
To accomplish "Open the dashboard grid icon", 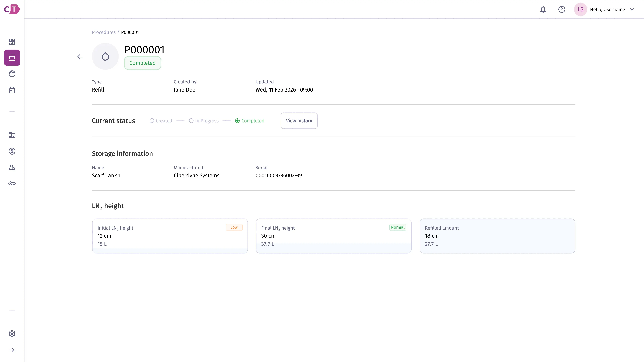I will tap(12, 41).
